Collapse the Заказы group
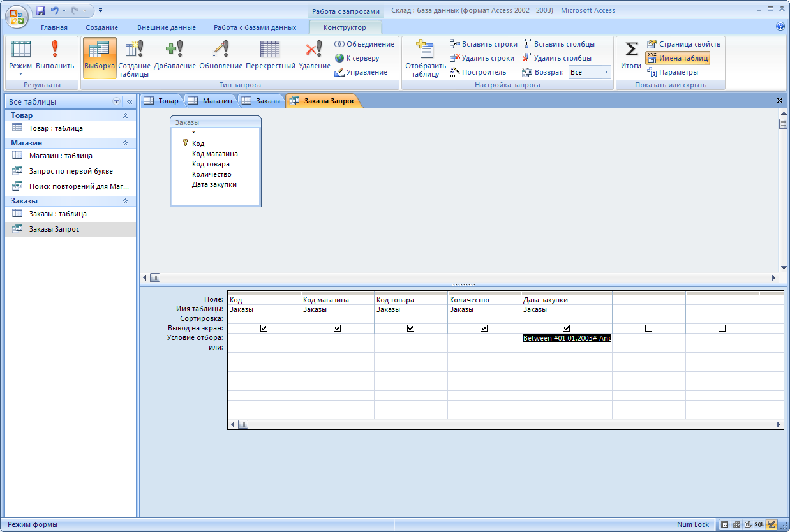Image resolution: width=790 pixels, height=532 pixels. click(125, 201)
